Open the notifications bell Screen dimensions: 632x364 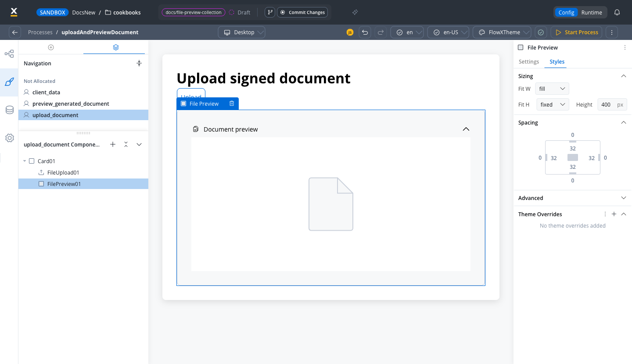[617, 12]
